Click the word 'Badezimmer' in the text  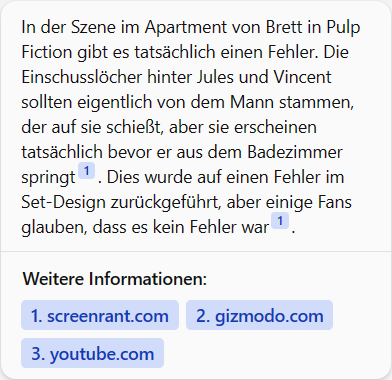295,152
